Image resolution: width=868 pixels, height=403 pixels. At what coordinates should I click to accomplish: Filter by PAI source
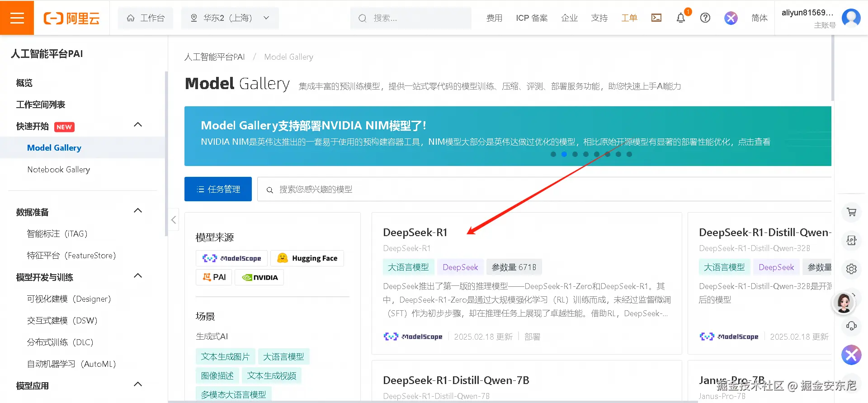click(214, 277)
